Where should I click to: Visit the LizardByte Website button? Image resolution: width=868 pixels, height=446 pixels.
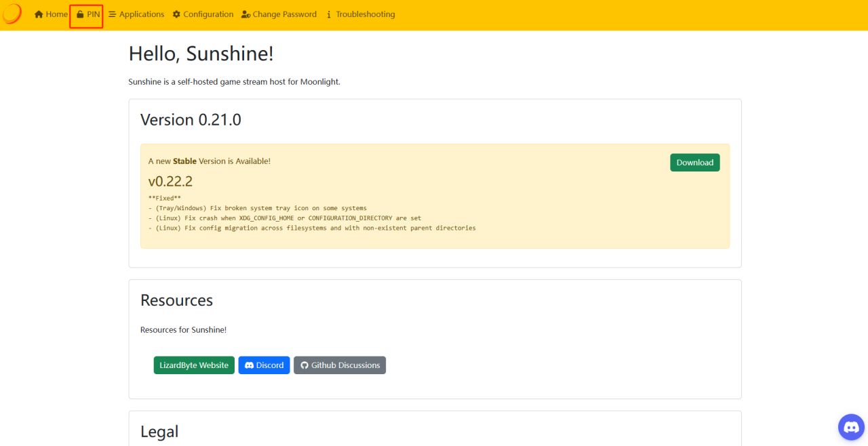tap(194, 365)
